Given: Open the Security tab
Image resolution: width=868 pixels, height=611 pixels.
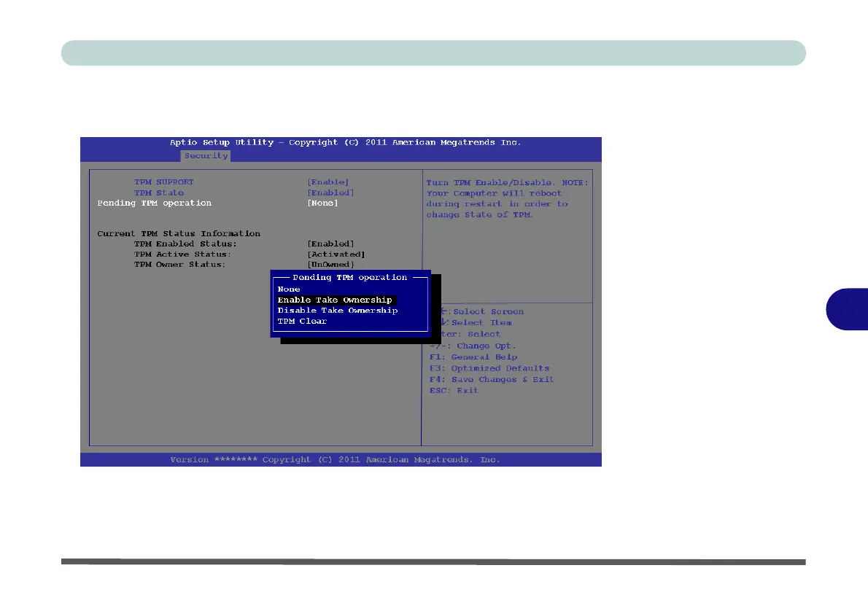Looking at the screenshot, I should coord(206,156).
